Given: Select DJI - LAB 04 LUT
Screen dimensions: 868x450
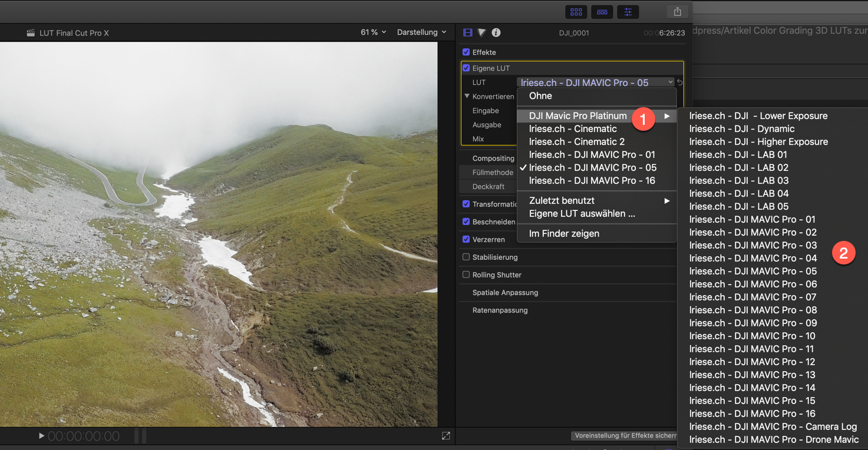Looking at the screenshot, I should pyautogui.click(x=773, y=194).
